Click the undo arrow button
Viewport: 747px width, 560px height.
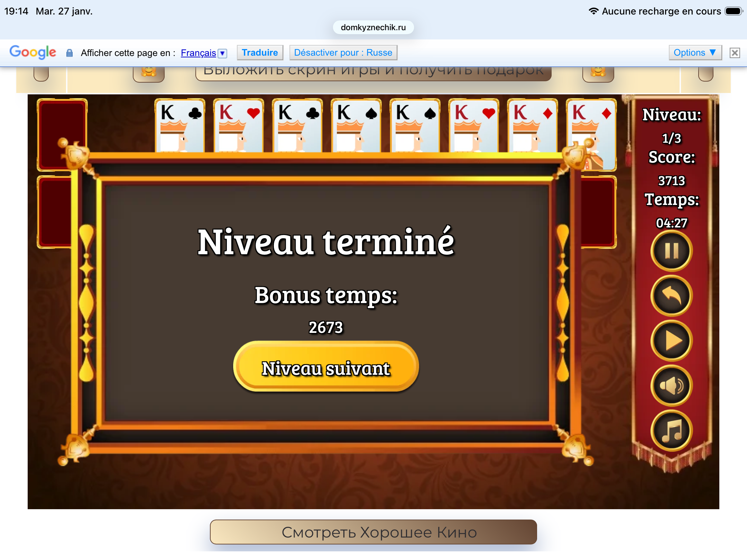coord(671,296)
